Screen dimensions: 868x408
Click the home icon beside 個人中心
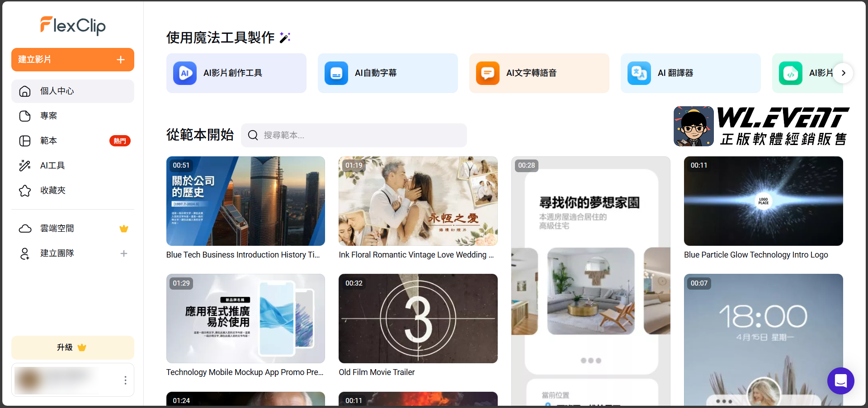pos(25,91)
